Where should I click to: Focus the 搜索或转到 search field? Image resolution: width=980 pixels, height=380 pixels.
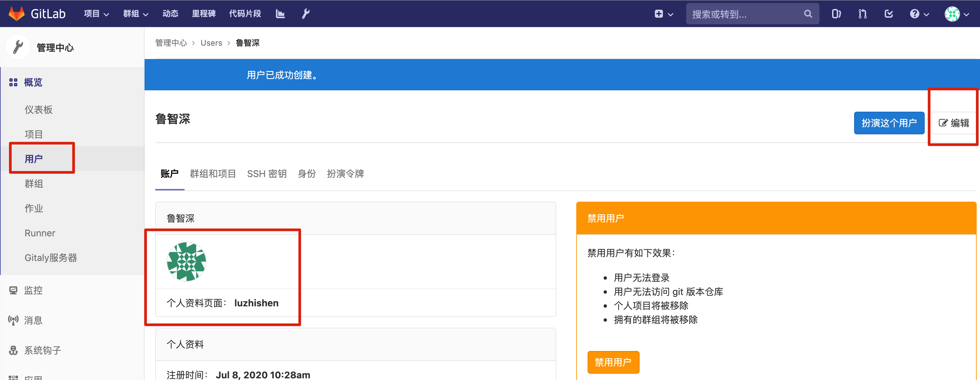(752, 14)
